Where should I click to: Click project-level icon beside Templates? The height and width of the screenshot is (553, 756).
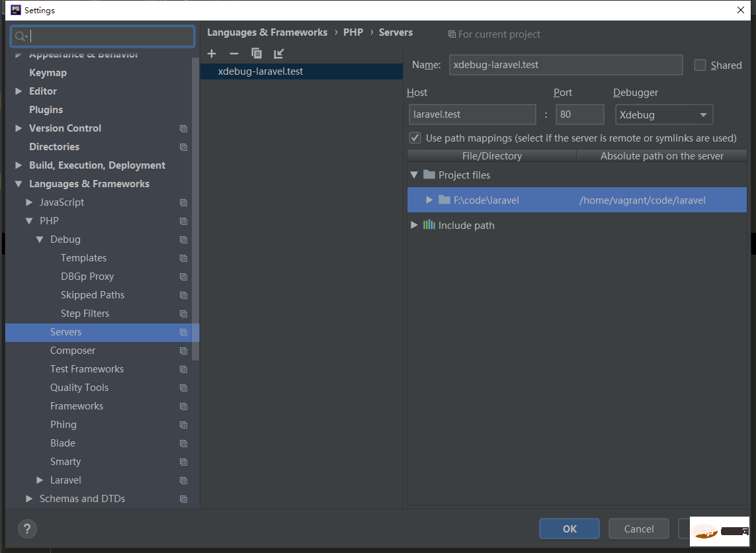(x=183, y=258)
